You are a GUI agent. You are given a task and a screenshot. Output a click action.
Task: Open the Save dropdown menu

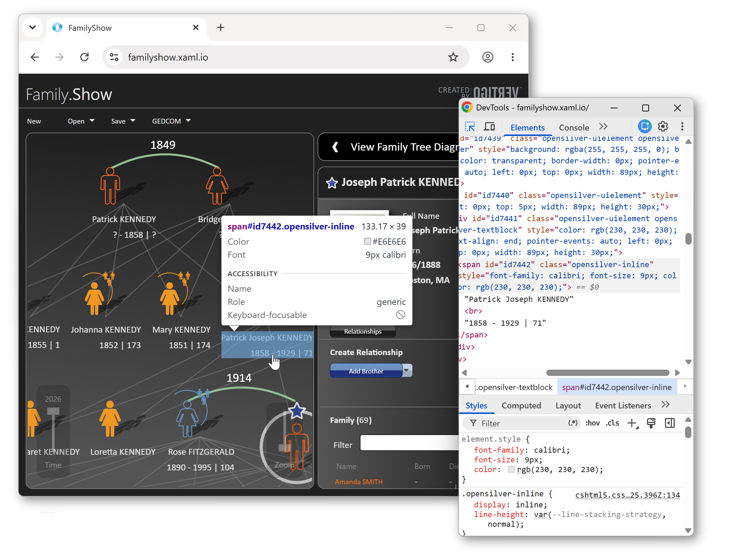pos(123,121)
